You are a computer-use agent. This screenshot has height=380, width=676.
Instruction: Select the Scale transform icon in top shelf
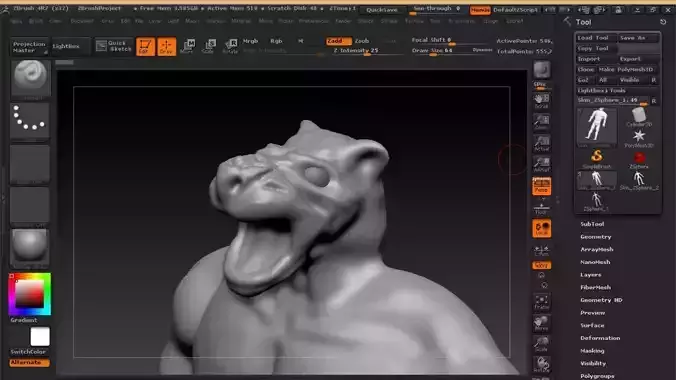[209, 46]
